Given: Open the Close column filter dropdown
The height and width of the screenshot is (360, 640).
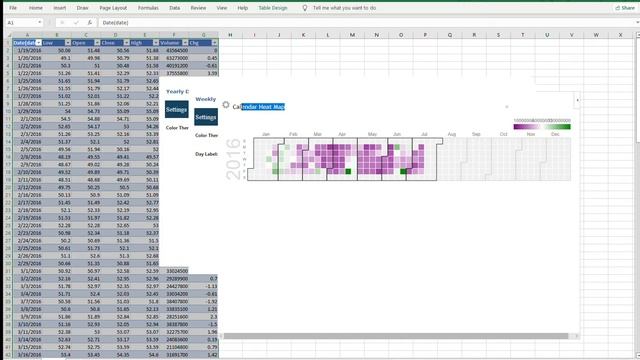Looking at the screenshot, I should click(127, 43).
